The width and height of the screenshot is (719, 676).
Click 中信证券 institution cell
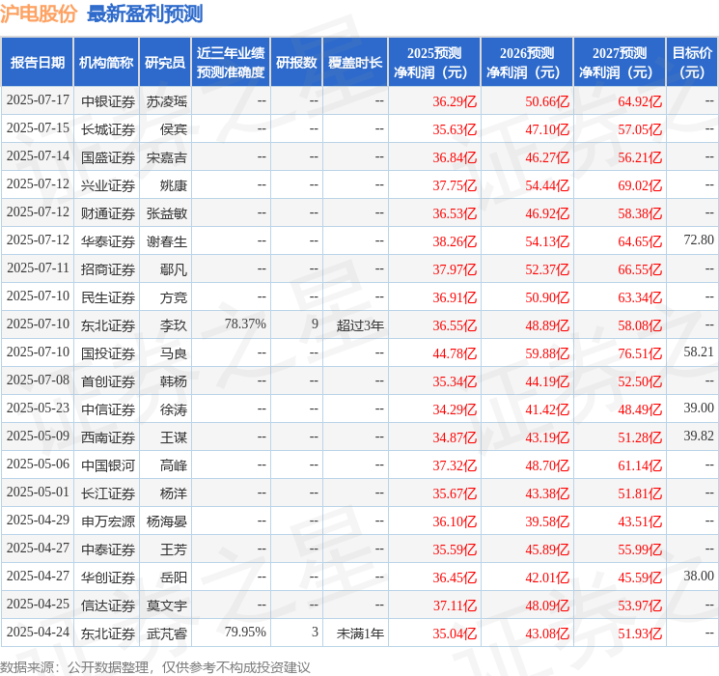[x=108, y=410]
